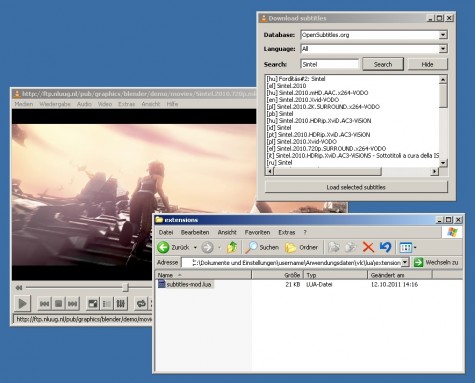
Task: Click the Search button in subtitles dialog
Action: point(383,64)
